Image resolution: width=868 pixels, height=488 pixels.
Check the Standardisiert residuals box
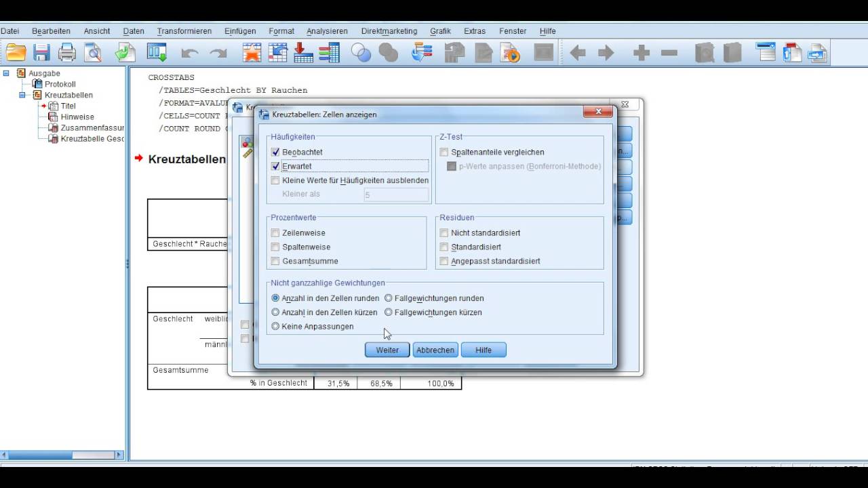coord(444,247)
